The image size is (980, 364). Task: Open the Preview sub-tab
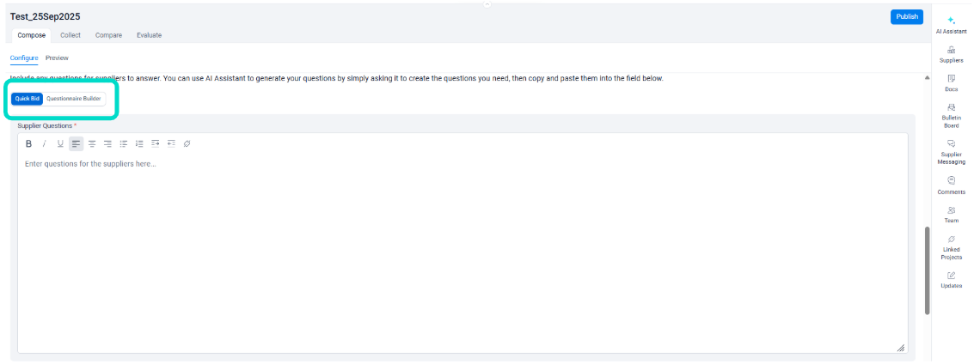click(x=57, y=58)
